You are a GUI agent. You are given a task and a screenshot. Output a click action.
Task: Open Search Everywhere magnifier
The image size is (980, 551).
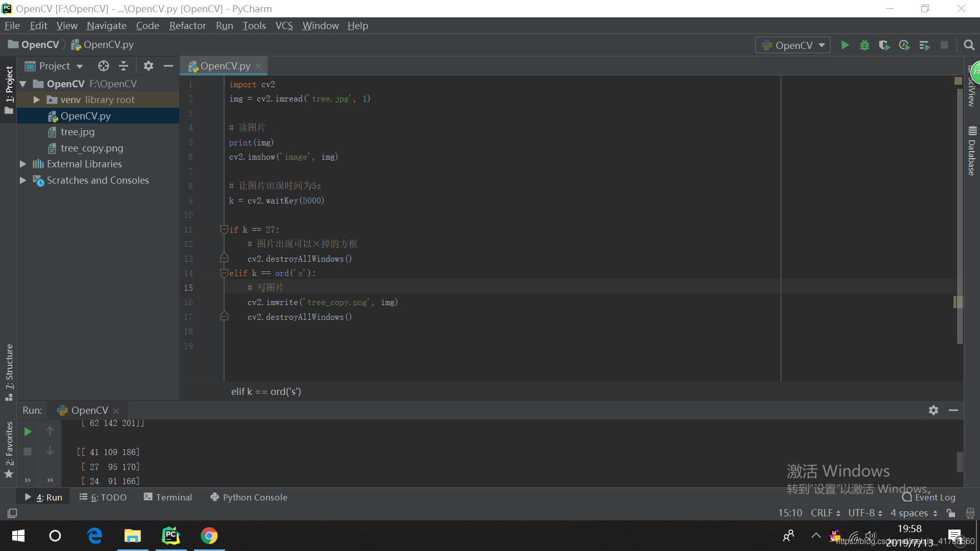click(x=969, y=45)
